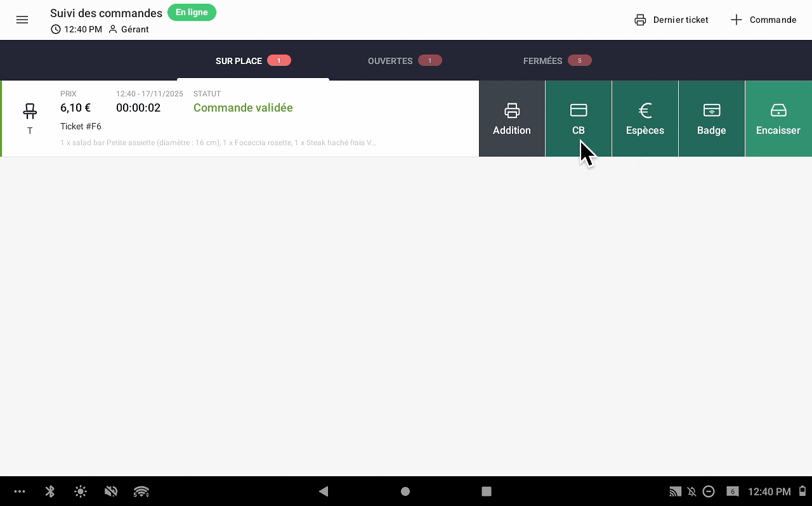Adjust brightness via sun icon

(81, 491)
